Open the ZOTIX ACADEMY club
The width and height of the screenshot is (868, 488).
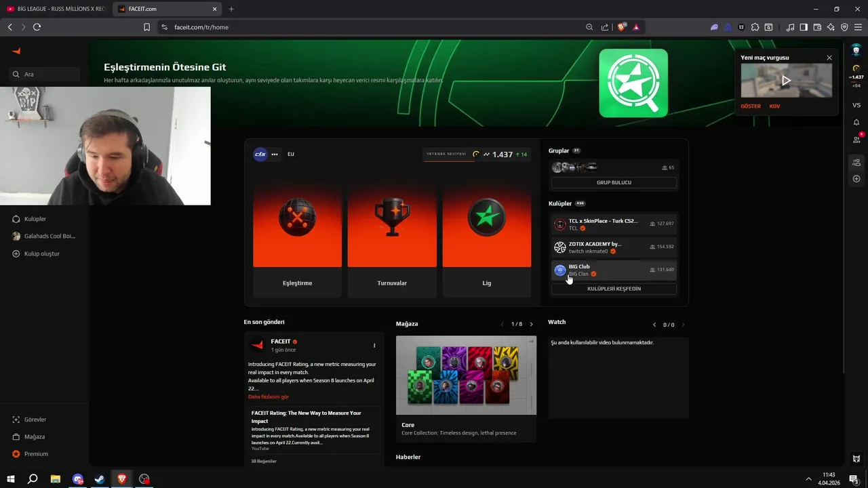click(614, 247)
